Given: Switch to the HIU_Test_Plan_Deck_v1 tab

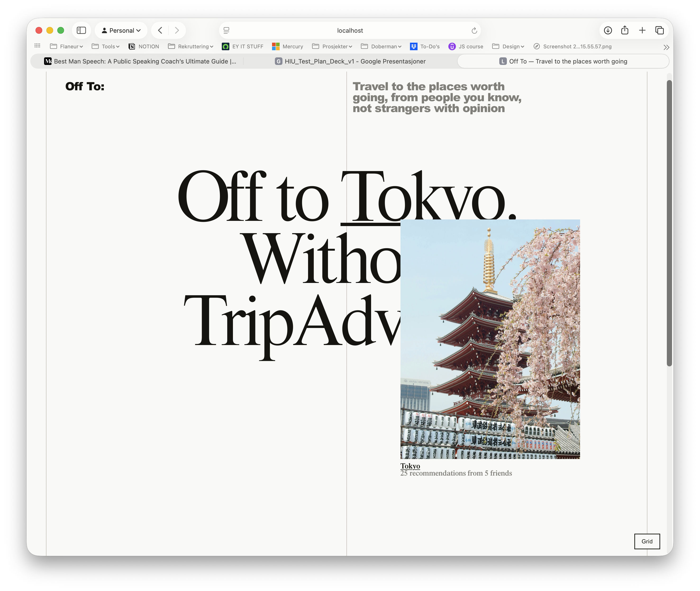Looking at the screenshot, I should tap(350, 61).
